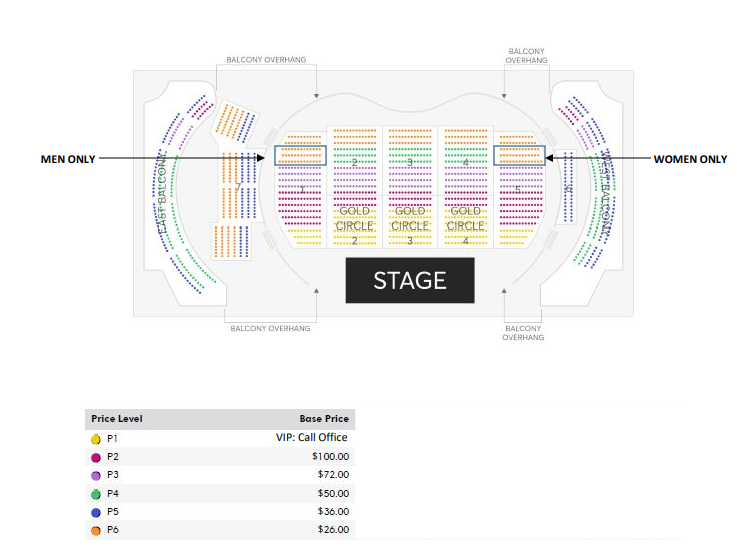This screenshot has width=737, height=558.
Task: Click the green P4 price dot
Action: click(x=96, y=494)
